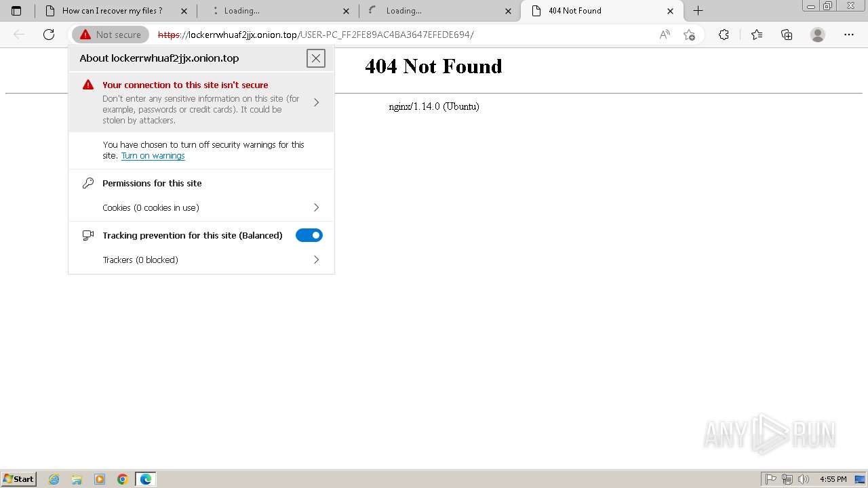Expand Cookies (0 cookies in use)
868x488 pixels.
201,207
